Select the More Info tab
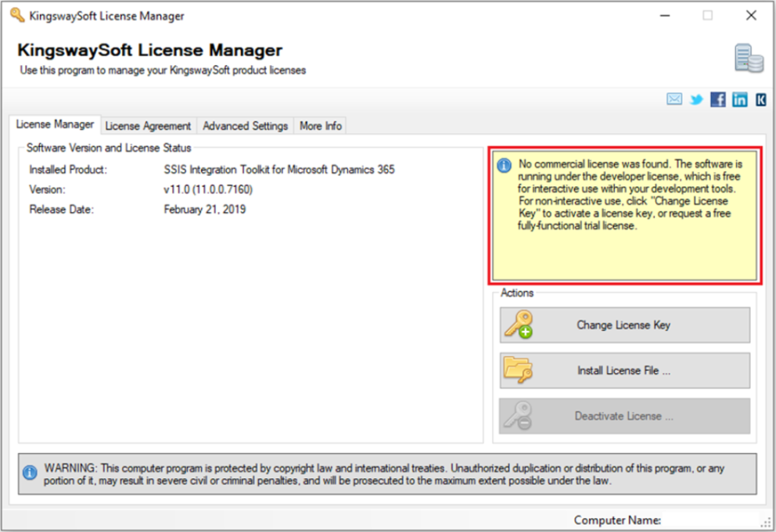 tap(321, 126)
